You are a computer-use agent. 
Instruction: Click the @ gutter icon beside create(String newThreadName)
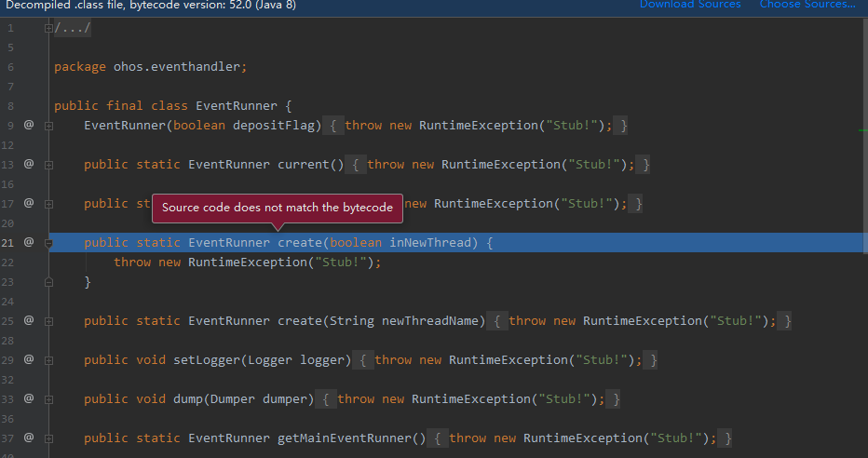[x=29, y=320]
